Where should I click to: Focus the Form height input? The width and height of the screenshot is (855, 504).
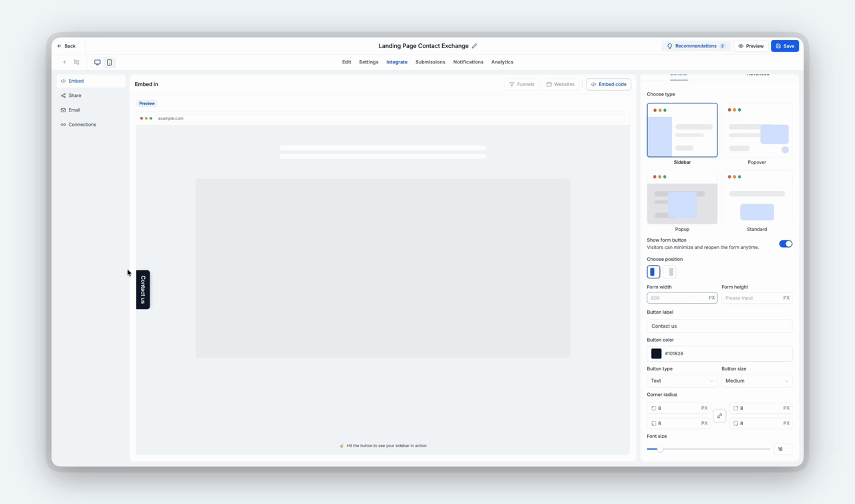pyautogui.click(x=757, y=298)
